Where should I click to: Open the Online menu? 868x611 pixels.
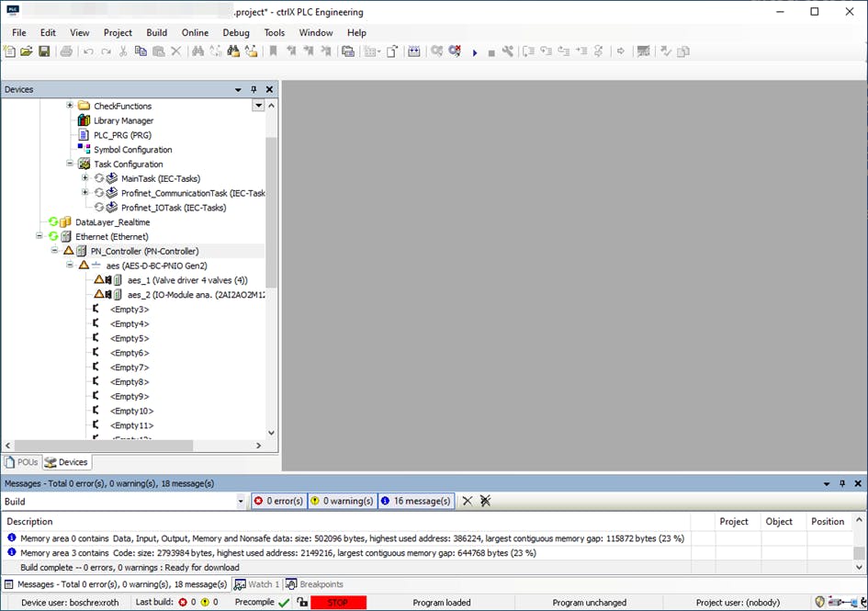point(195,32)
